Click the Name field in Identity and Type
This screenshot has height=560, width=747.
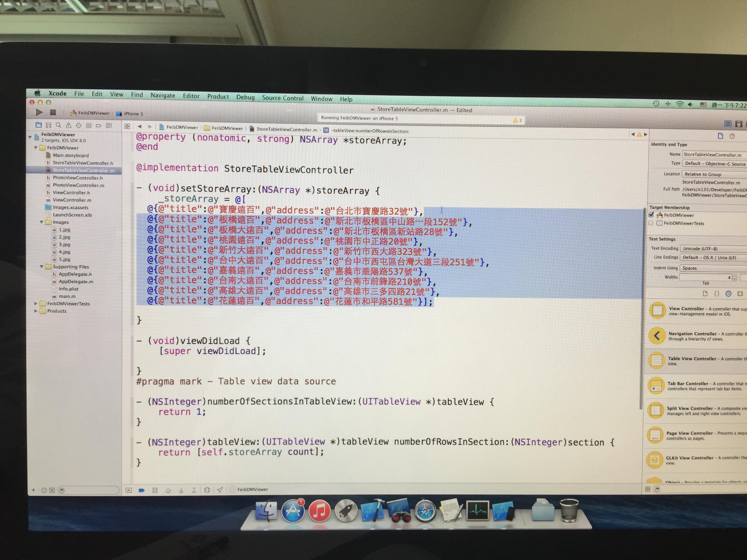pos(715,155)
